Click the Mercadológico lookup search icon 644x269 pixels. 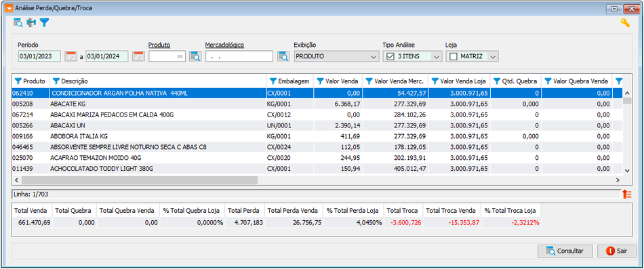pos(283,56)
